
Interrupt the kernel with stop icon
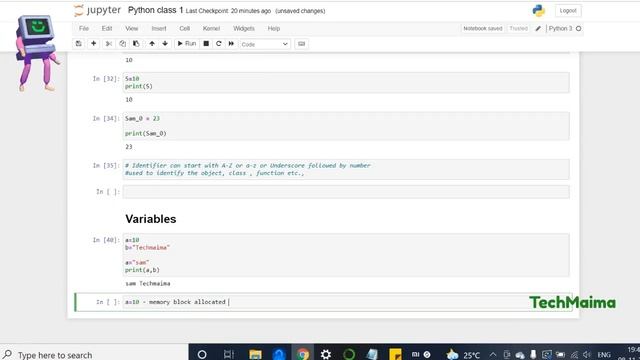tap(206, 44)
